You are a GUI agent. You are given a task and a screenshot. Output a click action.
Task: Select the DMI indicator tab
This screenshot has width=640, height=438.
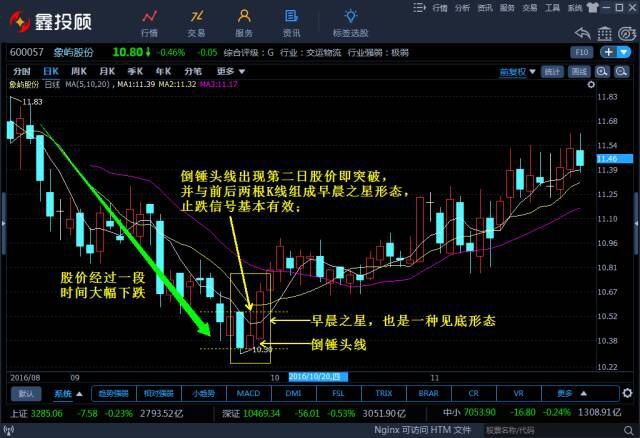tap(293, 394)
